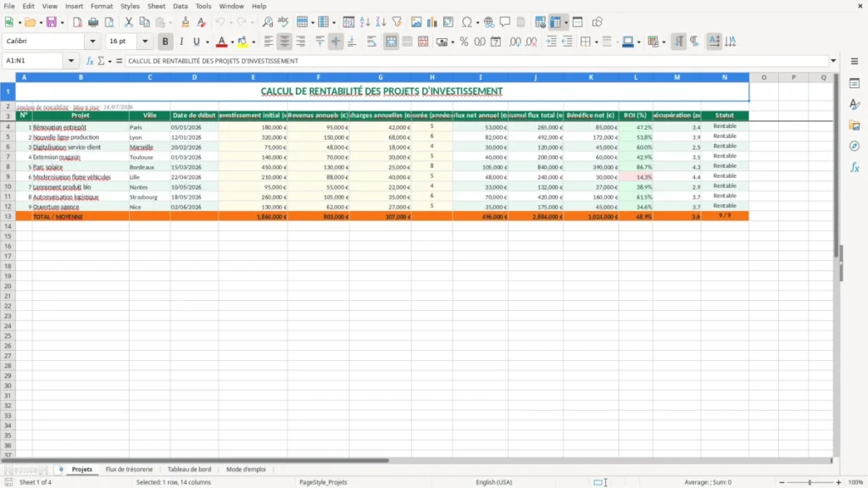Open Export as PDF icon
The height and width of the screenshot is (488, 868).
[77, 22]
